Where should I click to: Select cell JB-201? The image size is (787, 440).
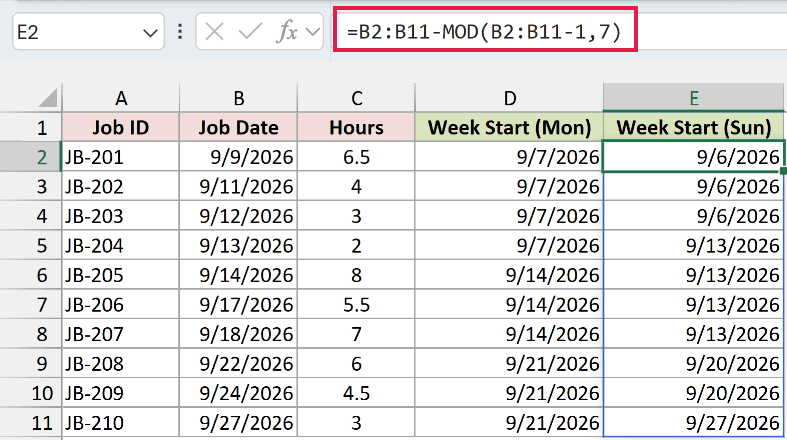(x=120, y=157)
